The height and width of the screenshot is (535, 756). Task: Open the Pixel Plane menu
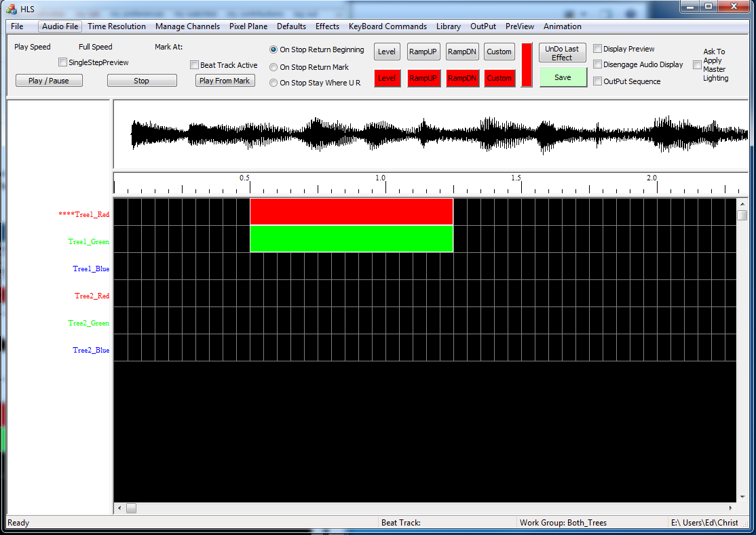click(x=248, y=26)
